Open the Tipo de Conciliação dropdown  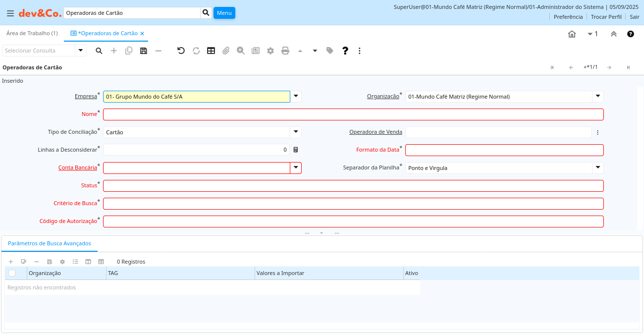[296, 132]
